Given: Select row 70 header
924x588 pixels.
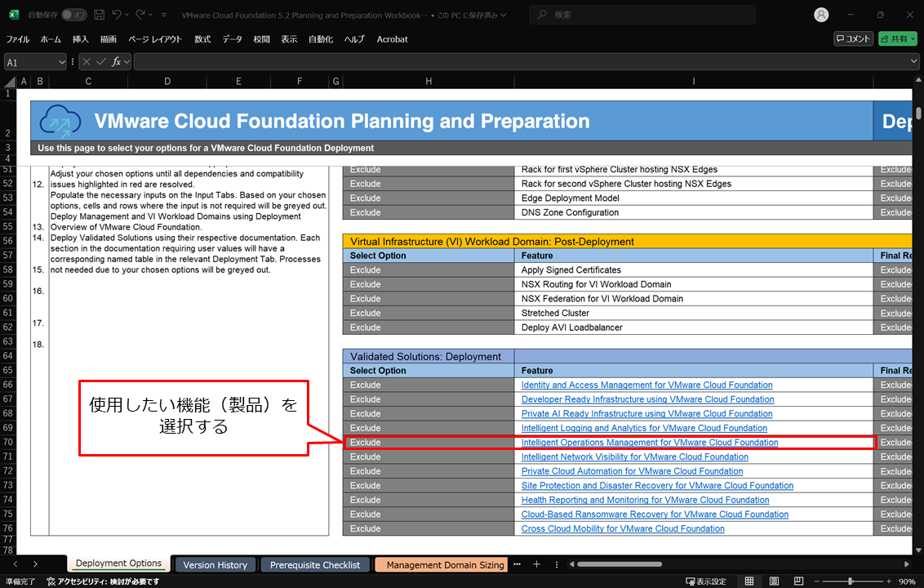Looking at the screenshot, I should click(7, 442).
